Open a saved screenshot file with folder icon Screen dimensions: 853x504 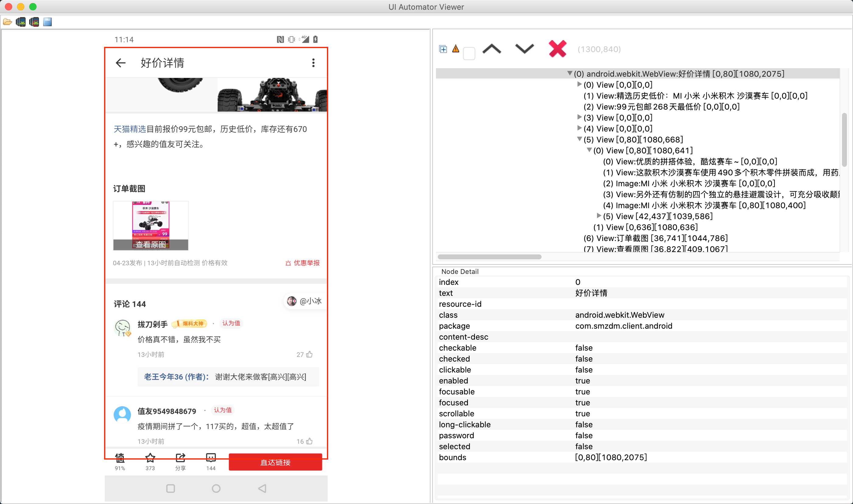7,22
